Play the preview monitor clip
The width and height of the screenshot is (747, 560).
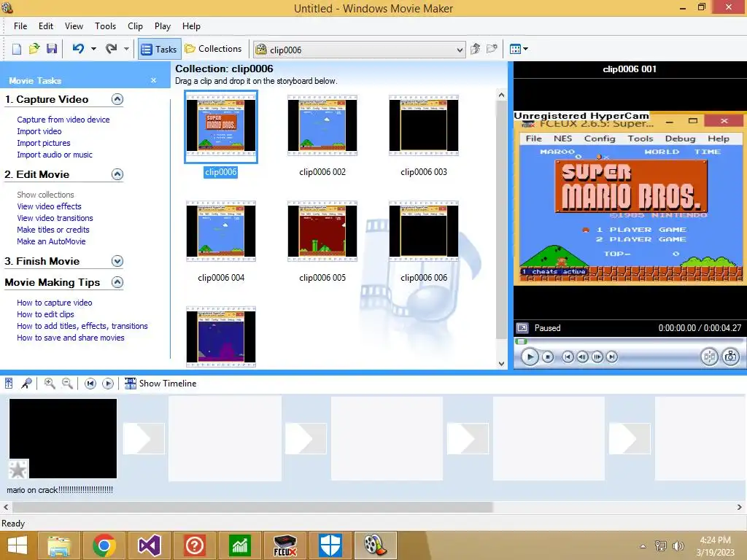[530, 357]
